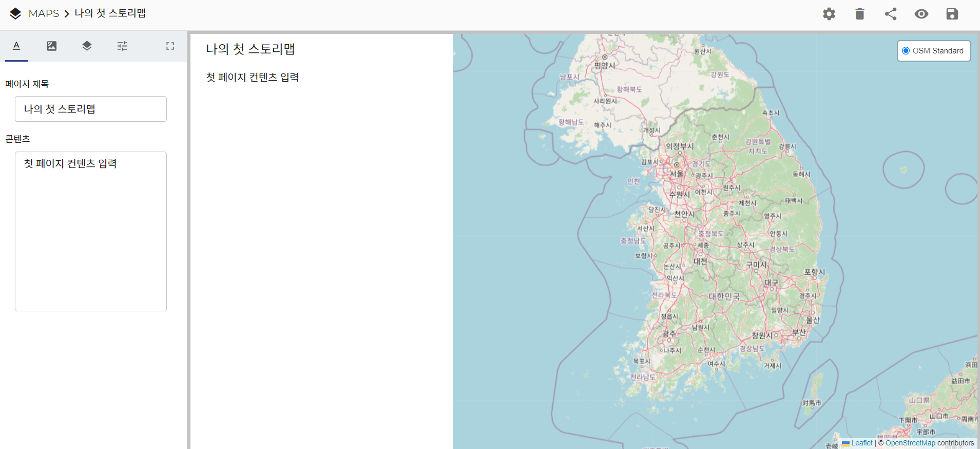Open the settings gear icon
Image resolution: width=980 pixels, height=449 pixels.
point(829,14)
